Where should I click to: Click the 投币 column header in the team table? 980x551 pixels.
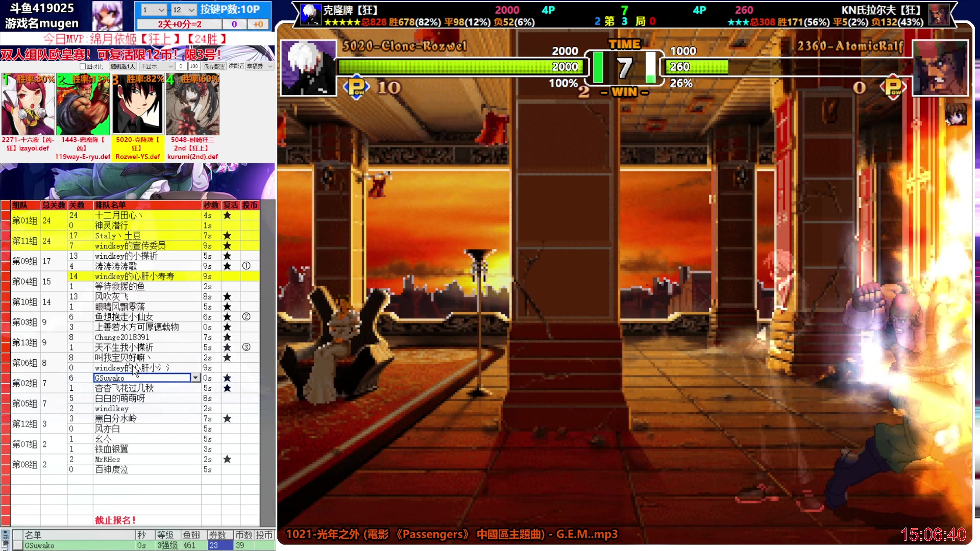[x=250, y=205]
